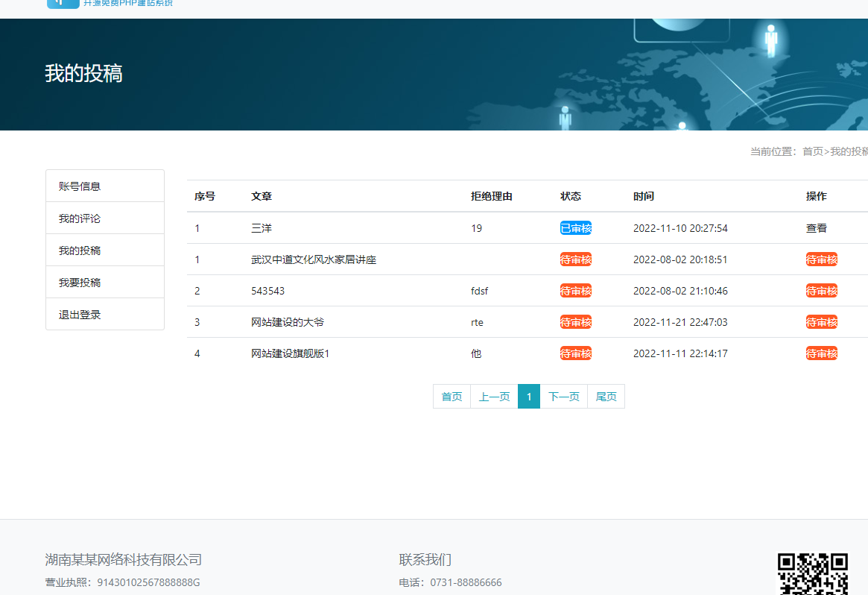Open 我的评论 in sidebar menu
This screenshot has height=595, width=868.
80,218
